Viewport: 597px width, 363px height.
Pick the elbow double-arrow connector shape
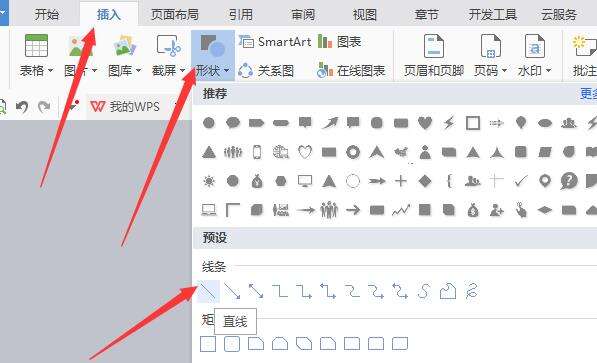point(328,291)
